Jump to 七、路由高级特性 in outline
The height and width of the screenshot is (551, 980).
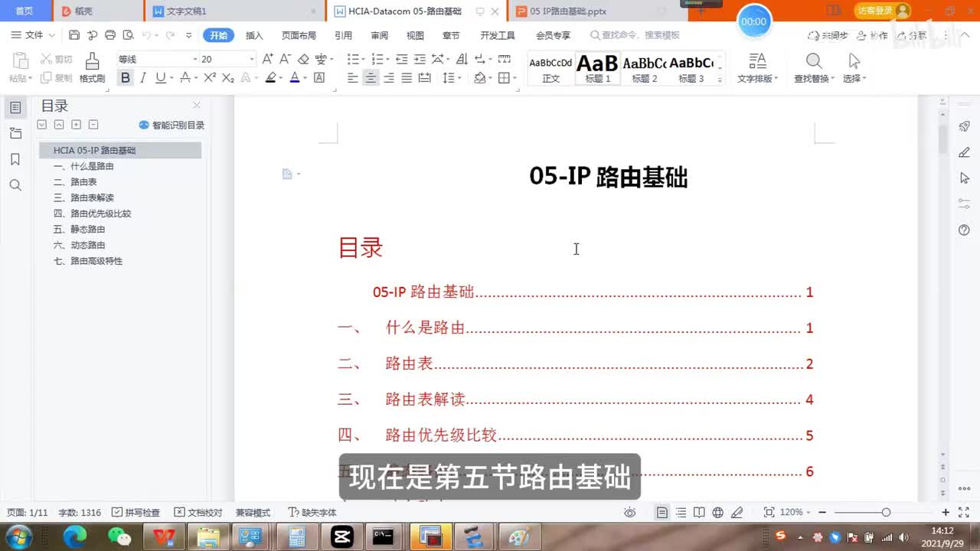click(87, 261)
